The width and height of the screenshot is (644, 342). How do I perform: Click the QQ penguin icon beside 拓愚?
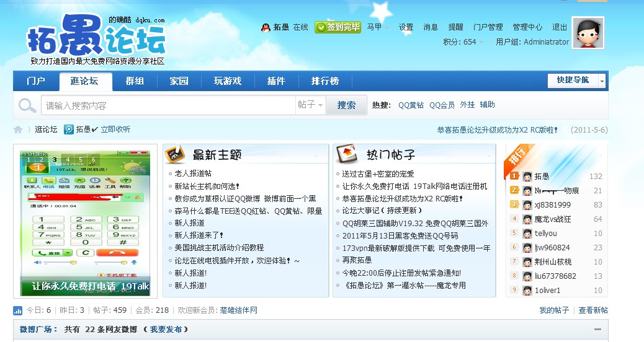(266, 27)
